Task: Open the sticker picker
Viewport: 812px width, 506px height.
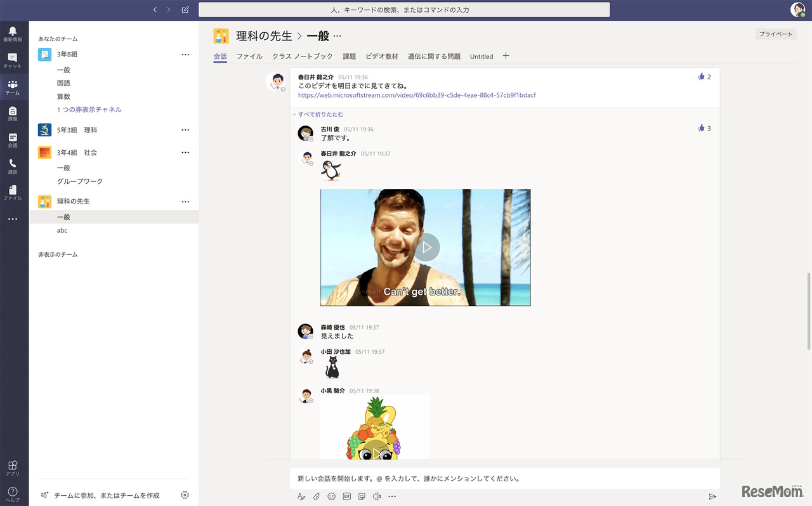Action: 362,496
